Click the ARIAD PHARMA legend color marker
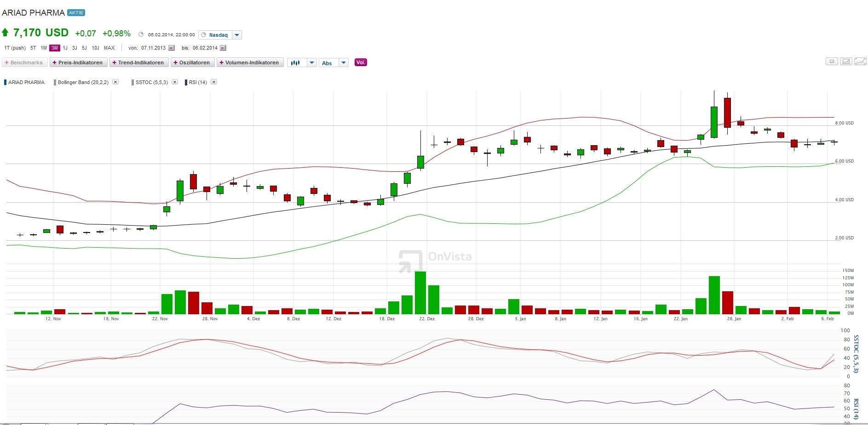Image resolution: width=868 pixels, height=425 pixels. point(5,82)
